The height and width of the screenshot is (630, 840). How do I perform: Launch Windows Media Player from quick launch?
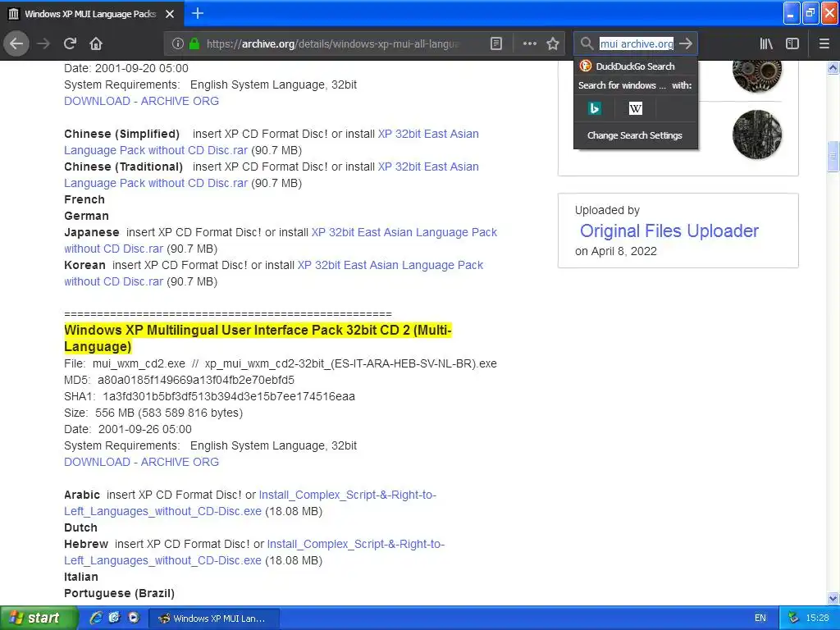tap(134, 619)
